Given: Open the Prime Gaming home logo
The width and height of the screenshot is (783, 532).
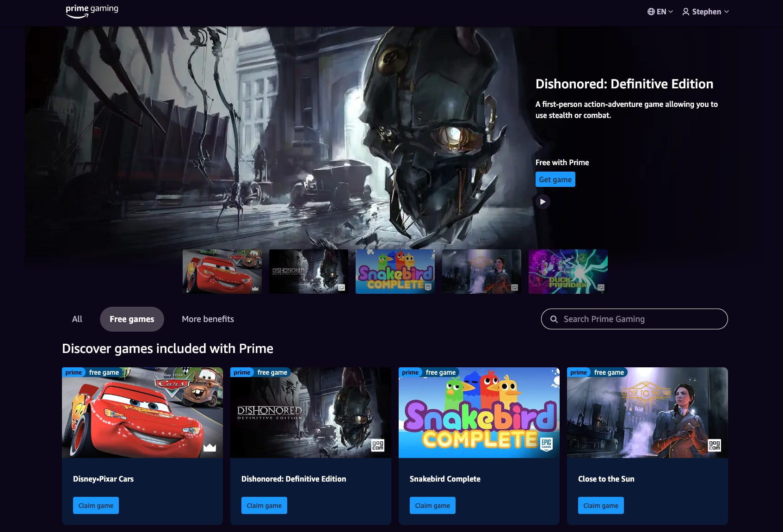Looking at the screenshot, I should coord(92,11).
